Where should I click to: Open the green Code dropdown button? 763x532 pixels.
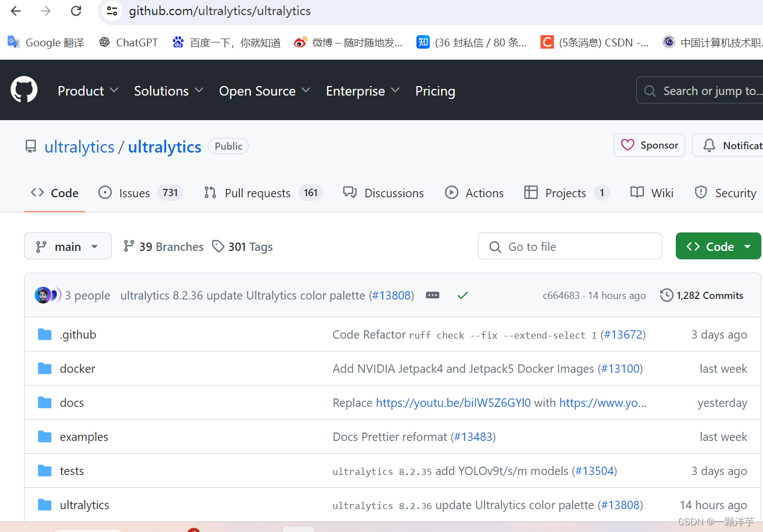(x=718, y=246)
